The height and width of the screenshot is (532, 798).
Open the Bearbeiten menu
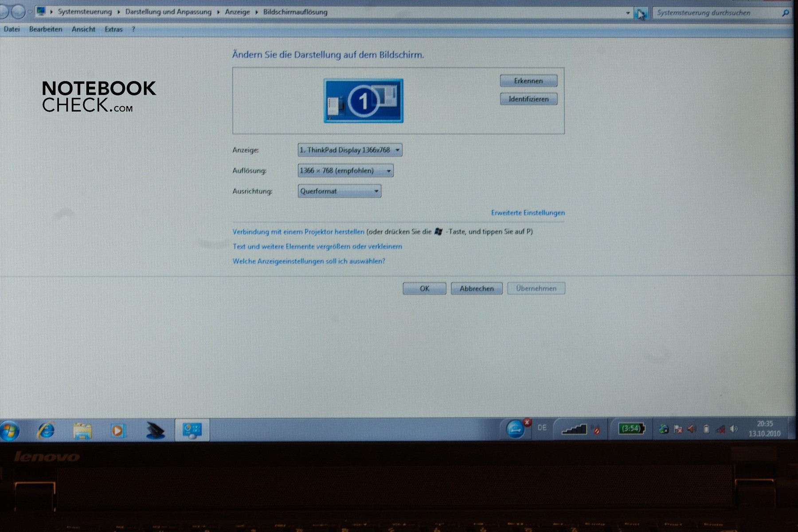(x=46, y=29)
